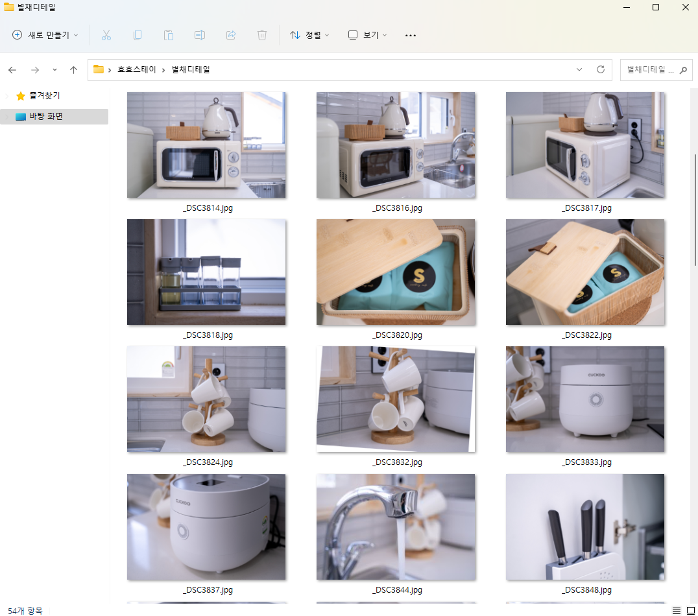Open the 새로 만들기 dropdown

pos(45,35)
